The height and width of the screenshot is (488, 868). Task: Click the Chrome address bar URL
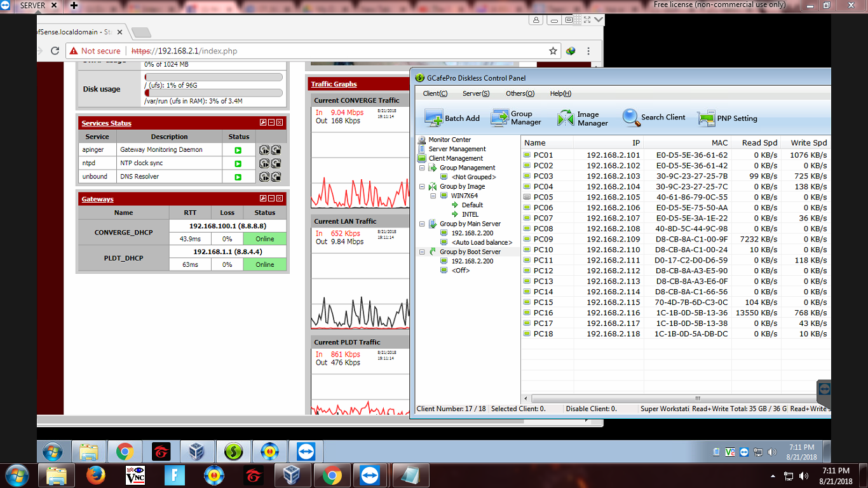click(184, 51)
